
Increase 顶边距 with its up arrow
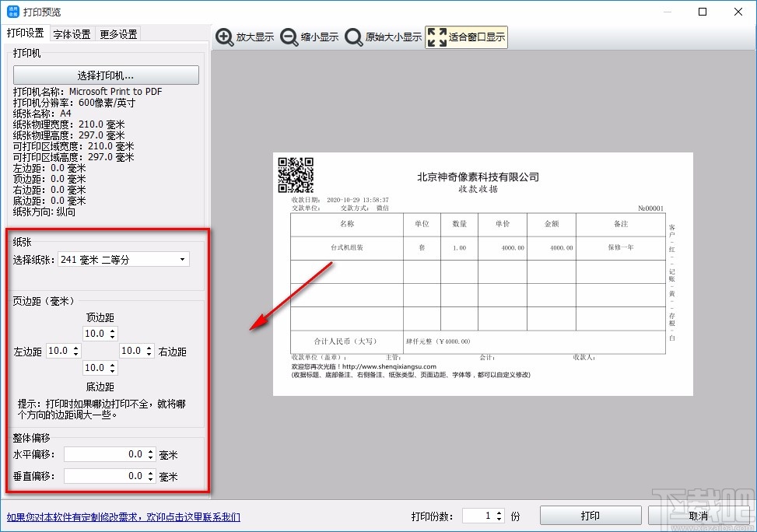click(112, 330)
